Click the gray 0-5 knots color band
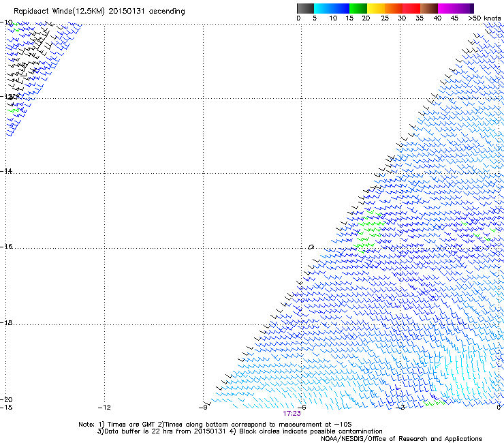This screenshot has width=504, height=443. [305, 8]
